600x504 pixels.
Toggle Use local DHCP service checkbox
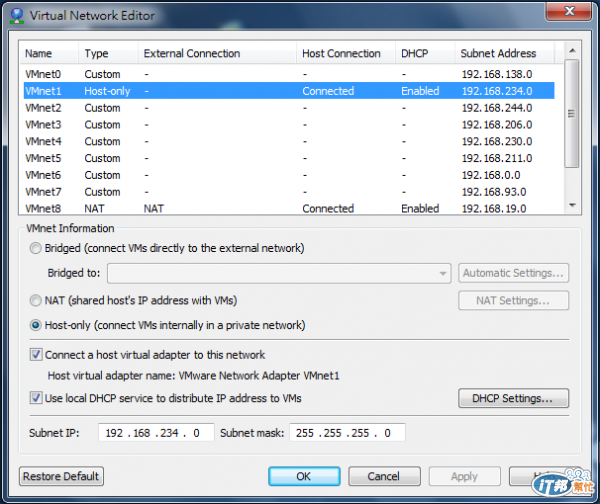36,398
